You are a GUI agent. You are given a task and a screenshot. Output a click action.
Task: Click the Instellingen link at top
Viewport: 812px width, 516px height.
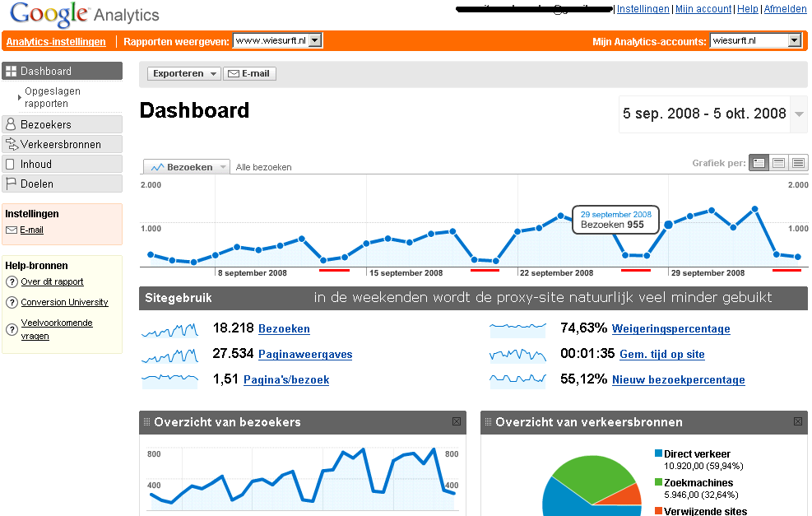643,9
